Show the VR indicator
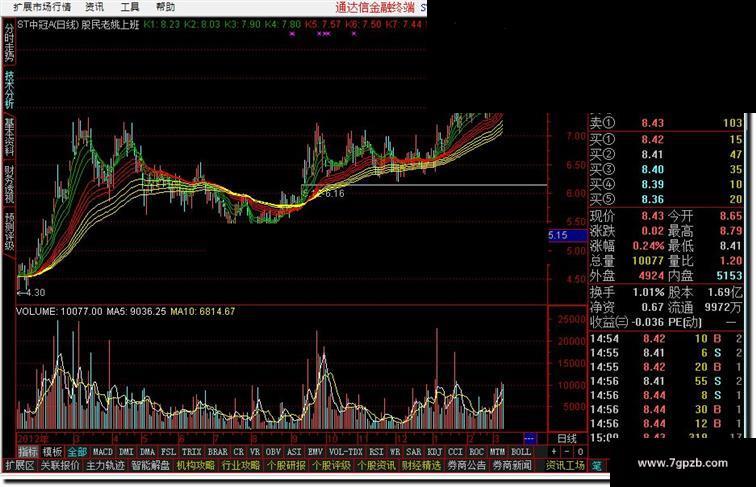The image size is (756, 487). [x=255, y=452]
